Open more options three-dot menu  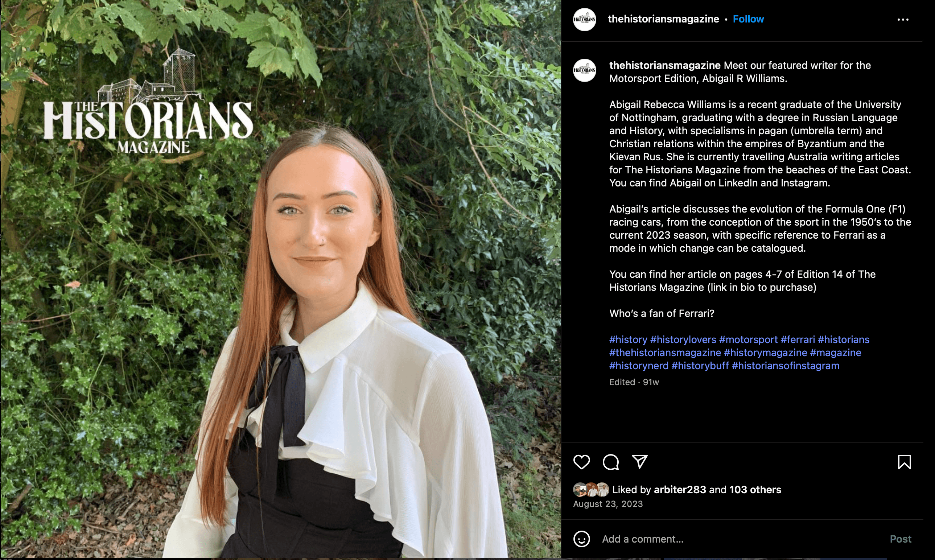click(903, 20)
